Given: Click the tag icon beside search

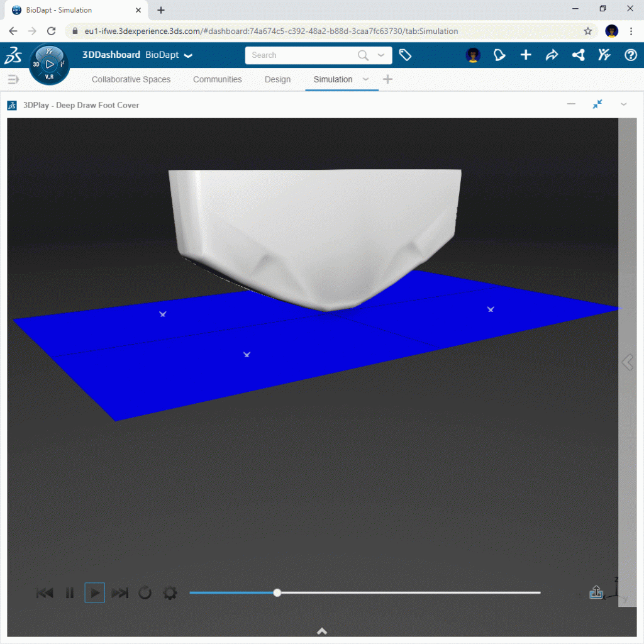Looking at the screenshot, I should point(406,55).
